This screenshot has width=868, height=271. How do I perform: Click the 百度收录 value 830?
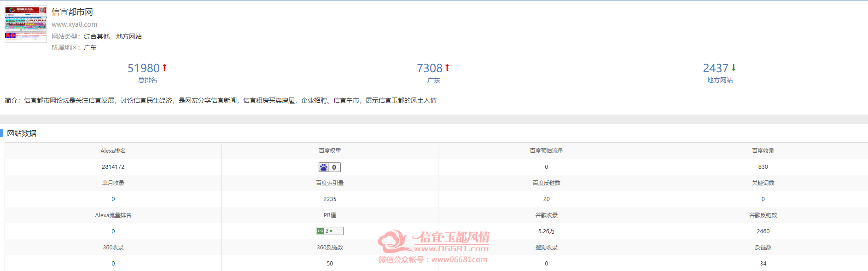point(763,167)
